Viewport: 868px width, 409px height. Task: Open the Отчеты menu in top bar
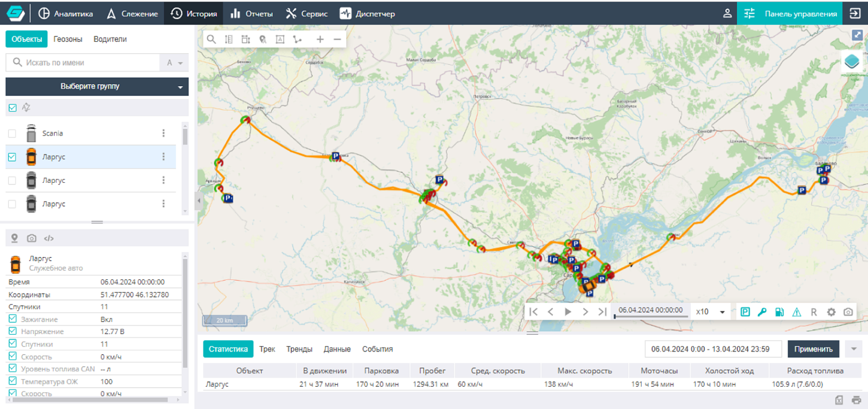pos(252,14)
